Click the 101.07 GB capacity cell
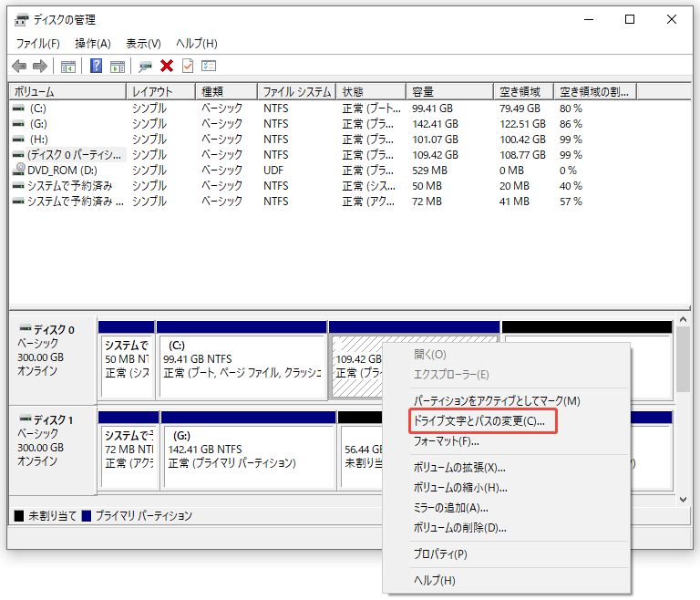The height and width of the screenshot is (600, 700). 436,140
